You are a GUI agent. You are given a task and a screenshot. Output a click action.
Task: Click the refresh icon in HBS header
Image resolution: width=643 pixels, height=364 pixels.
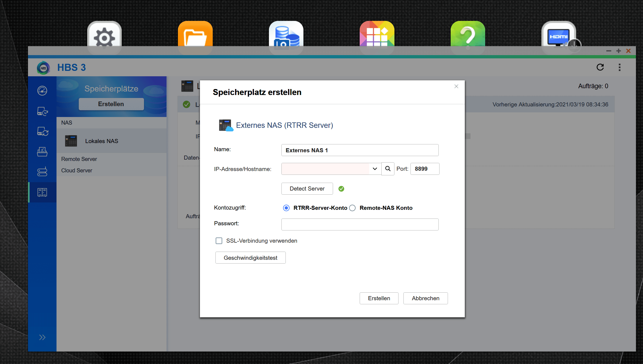[600, 67]
